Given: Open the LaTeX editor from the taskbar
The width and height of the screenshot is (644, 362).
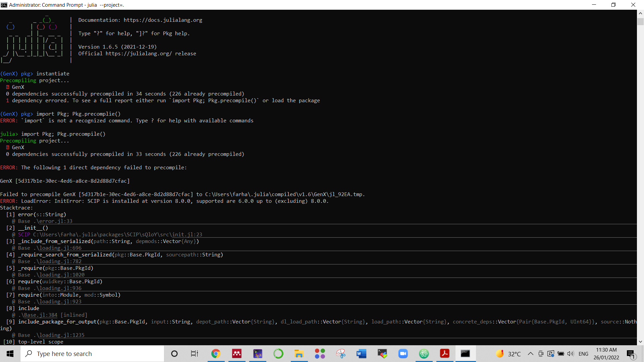Looking at the screenshot, I should point(258,354).
